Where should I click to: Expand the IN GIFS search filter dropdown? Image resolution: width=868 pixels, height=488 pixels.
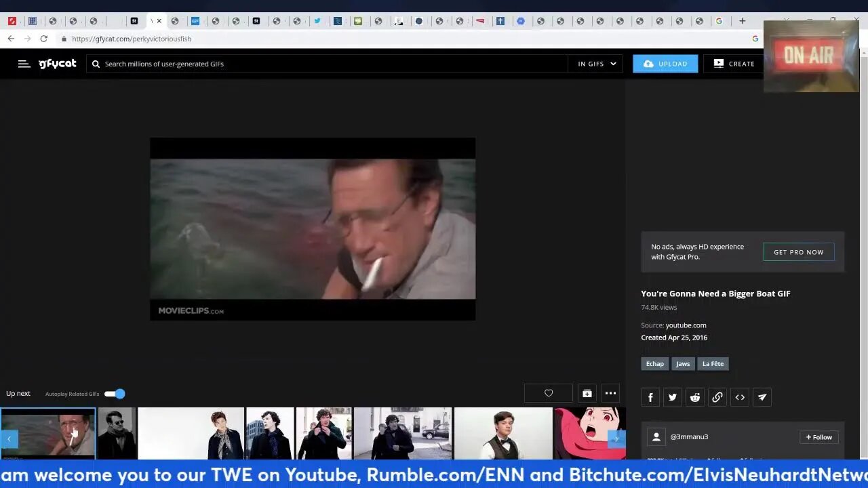(597, 64)
